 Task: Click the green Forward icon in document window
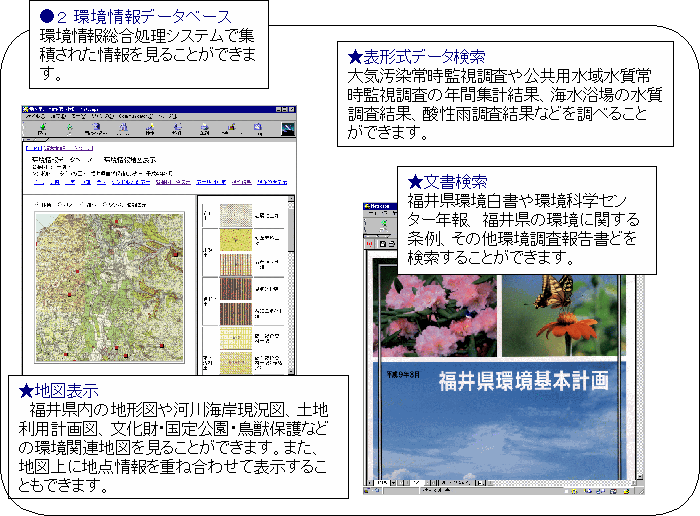point(383,225)
